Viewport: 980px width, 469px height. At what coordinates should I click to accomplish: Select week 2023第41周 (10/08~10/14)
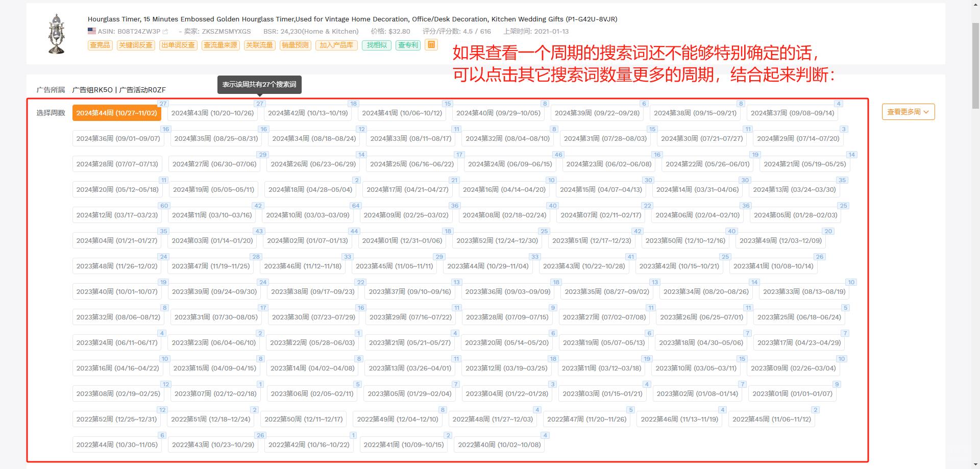coord(773,266)
